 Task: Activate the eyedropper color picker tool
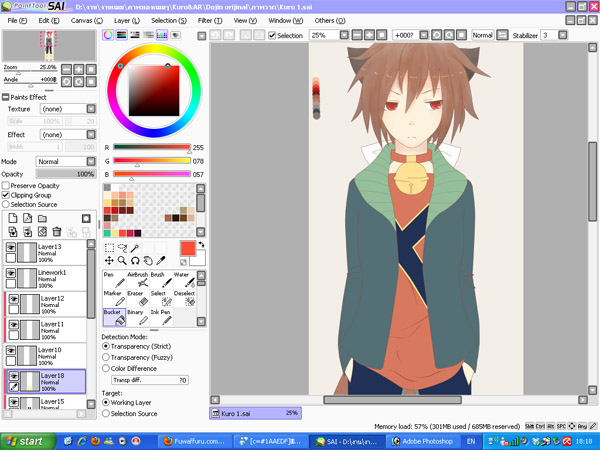[161, 261]
